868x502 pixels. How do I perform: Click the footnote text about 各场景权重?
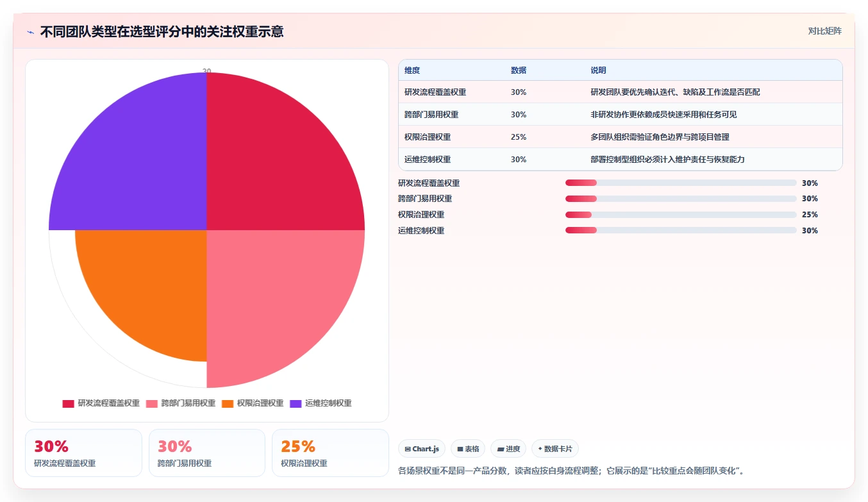point(571,471)
